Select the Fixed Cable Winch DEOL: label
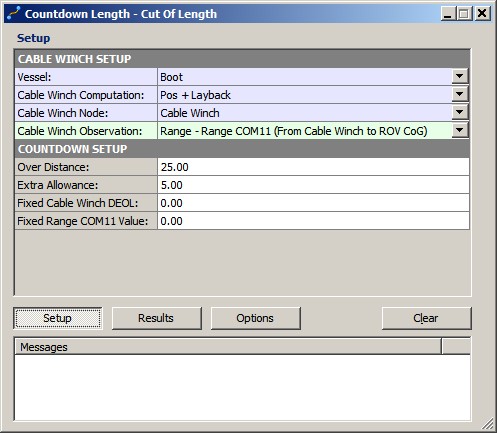The height and width of the screenshot is (433, 497). 78,203
